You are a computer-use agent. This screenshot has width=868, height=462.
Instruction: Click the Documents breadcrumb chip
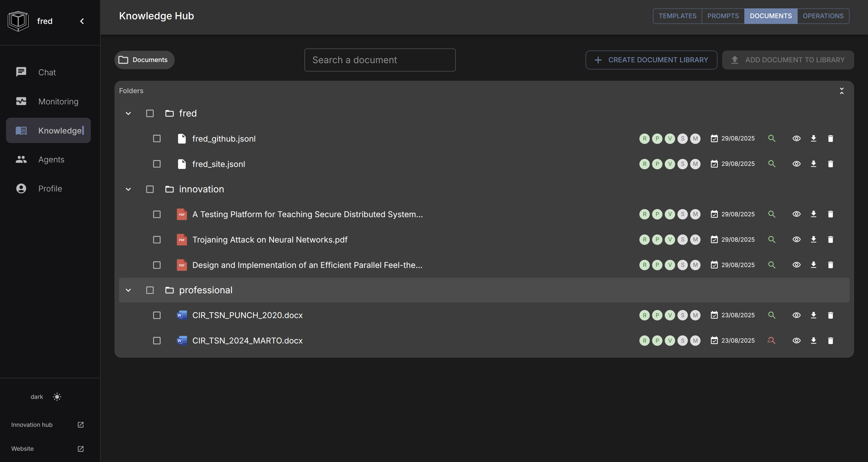click(144, 60)
